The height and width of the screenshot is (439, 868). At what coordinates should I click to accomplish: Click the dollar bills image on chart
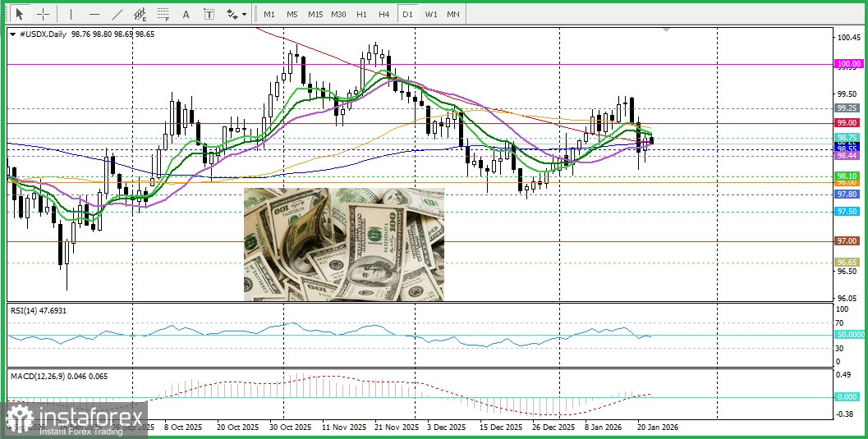click(344, 245)
